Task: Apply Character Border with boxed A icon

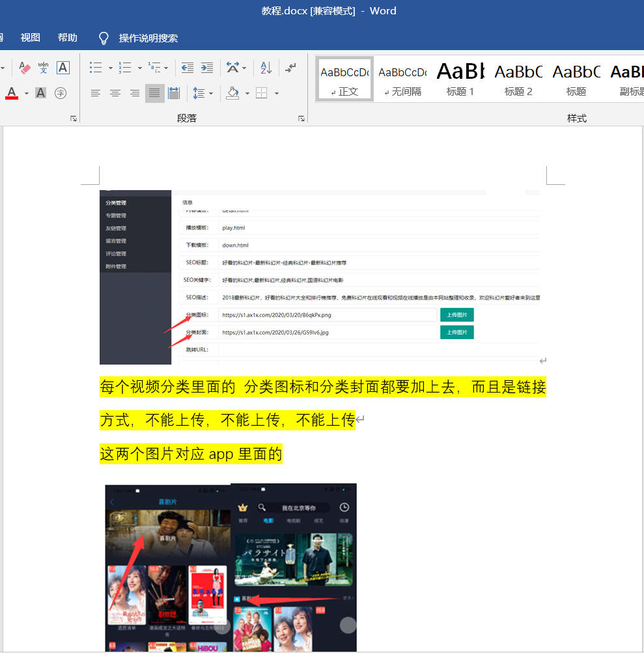Action: coord(63,68)
